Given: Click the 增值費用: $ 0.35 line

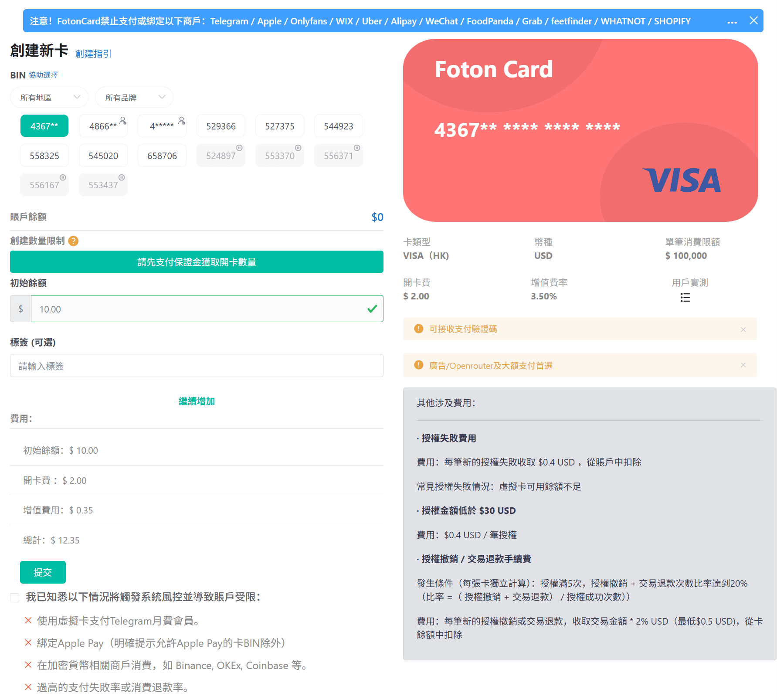Looking at the screenshot, I should [x=58, y=510].
